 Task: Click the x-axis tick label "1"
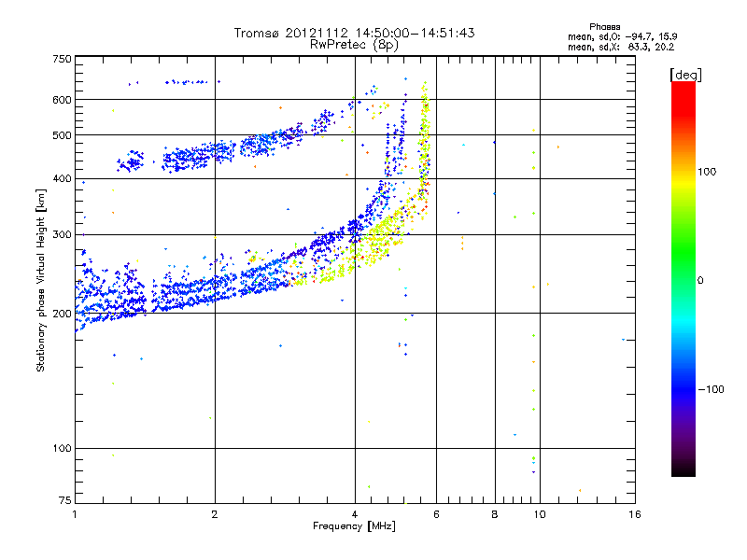[75, 514]
